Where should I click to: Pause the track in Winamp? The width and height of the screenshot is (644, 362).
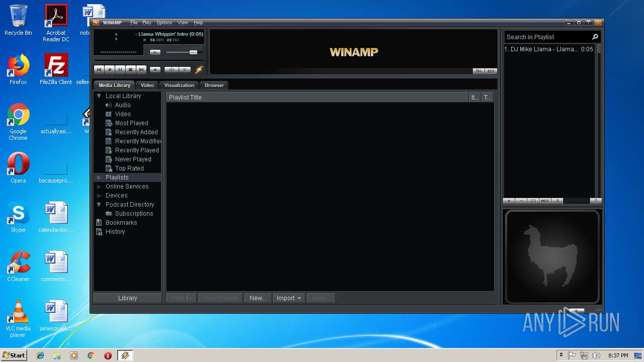[x=120, y=70]
